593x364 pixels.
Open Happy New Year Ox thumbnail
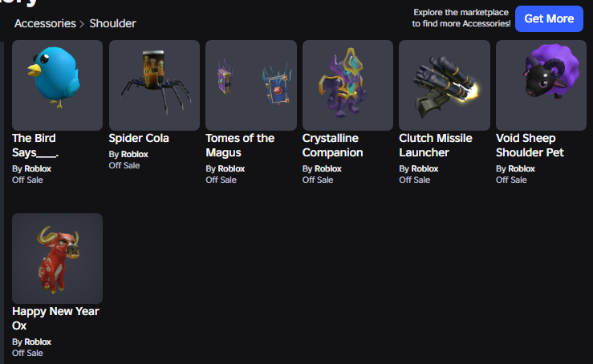[x=57, y=258]
